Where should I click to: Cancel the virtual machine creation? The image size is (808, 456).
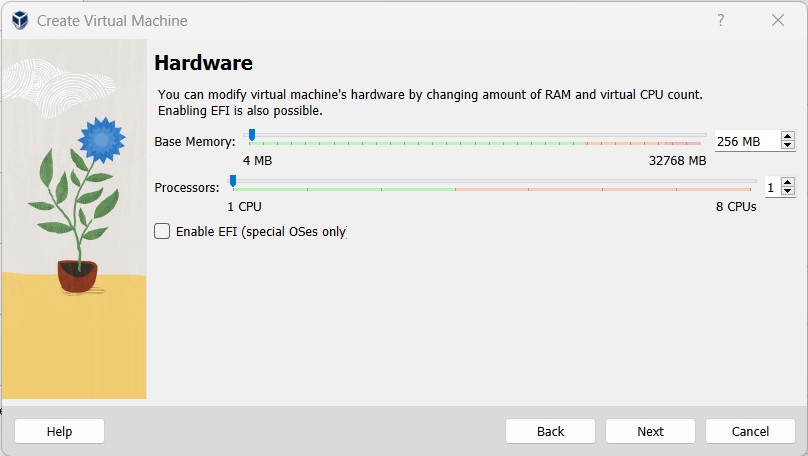(750, 431)
